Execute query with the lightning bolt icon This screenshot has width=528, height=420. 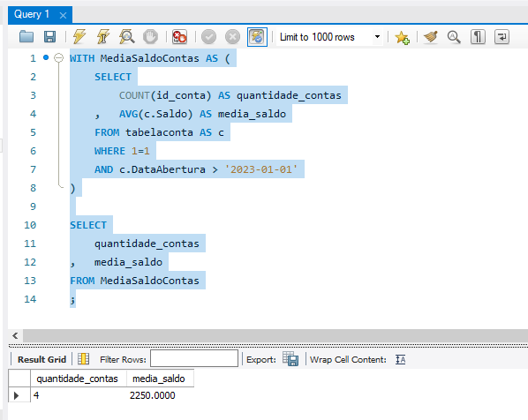[79, 37]
